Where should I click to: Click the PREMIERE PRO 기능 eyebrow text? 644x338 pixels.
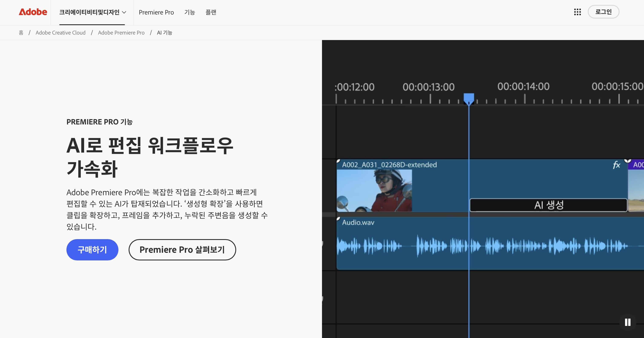[x=99, y=122]
